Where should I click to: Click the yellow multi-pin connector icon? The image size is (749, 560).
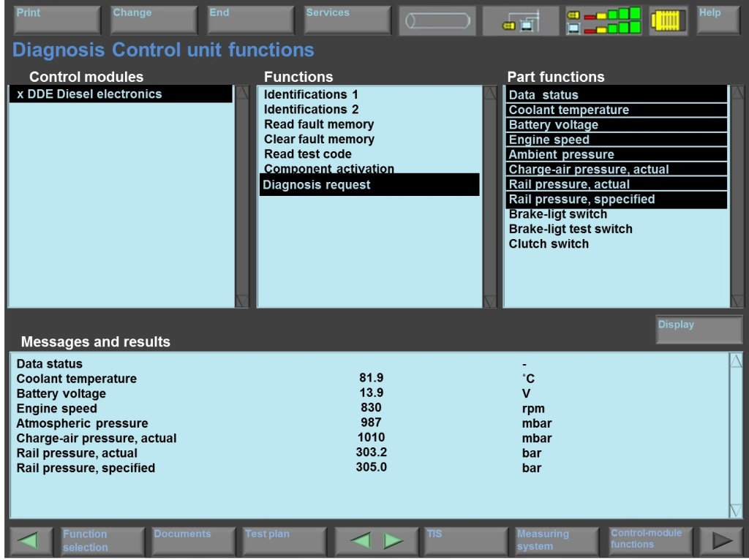coord(668,20)
